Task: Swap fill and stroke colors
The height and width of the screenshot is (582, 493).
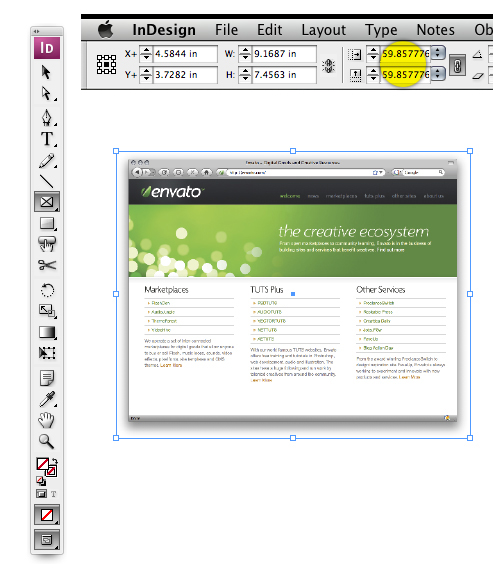Action: coord(54,461)
